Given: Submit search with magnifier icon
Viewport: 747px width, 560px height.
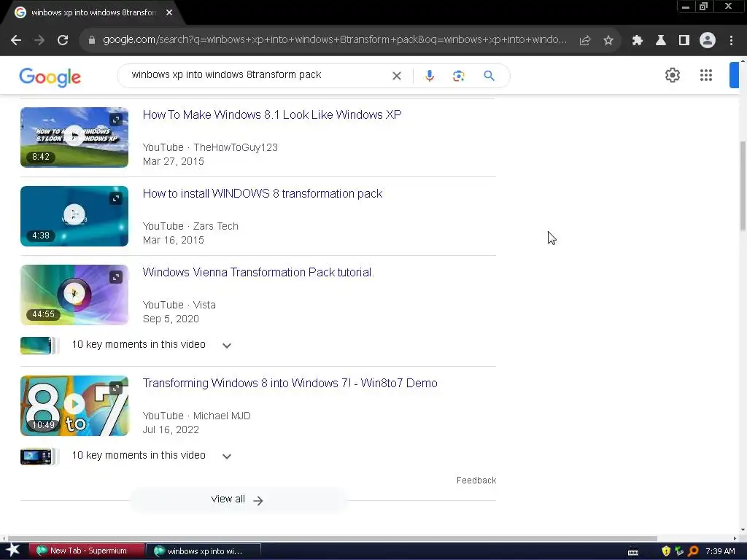Looking at the screenshot, I should click(489, 76).
